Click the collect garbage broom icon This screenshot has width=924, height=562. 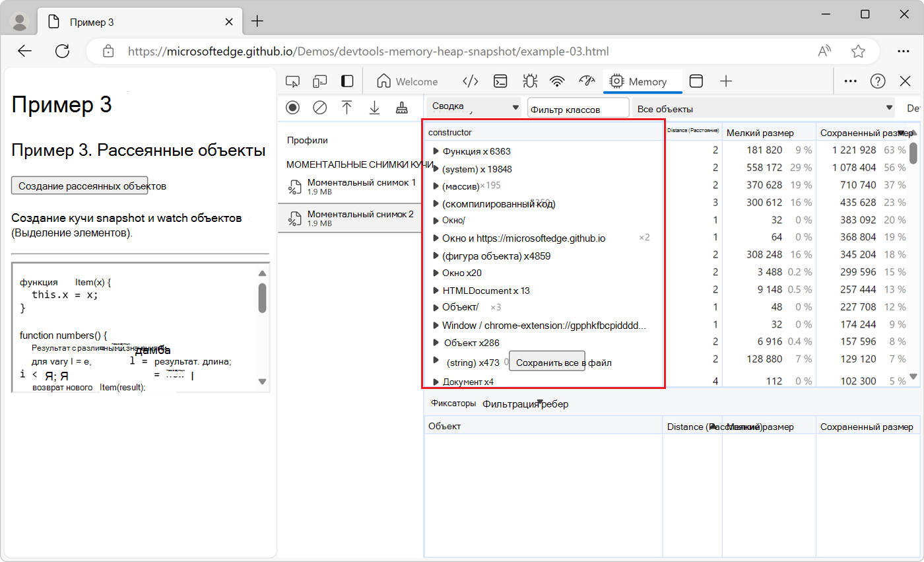401,108
